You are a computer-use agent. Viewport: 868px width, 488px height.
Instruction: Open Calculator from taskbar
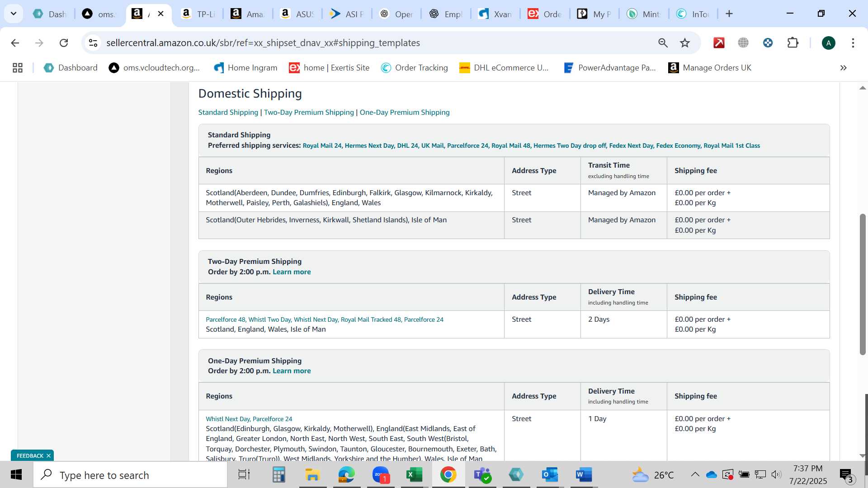(278, 475)
